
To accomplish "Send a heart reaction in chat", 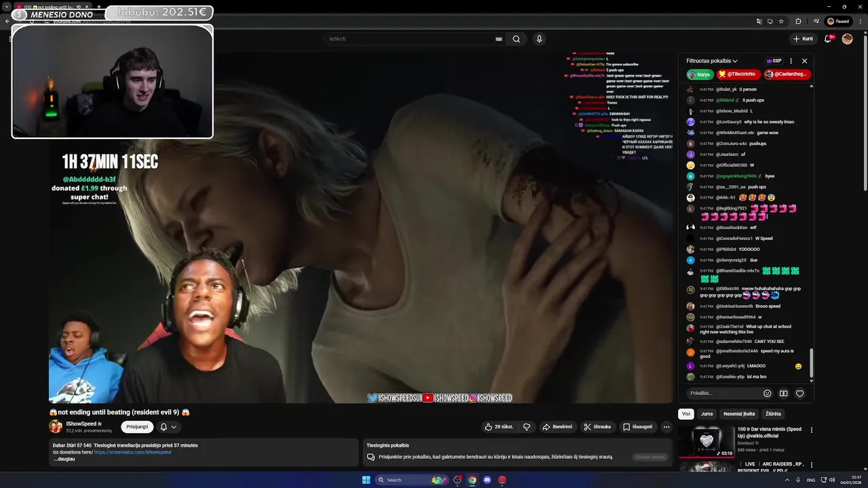I will [800, 393].
